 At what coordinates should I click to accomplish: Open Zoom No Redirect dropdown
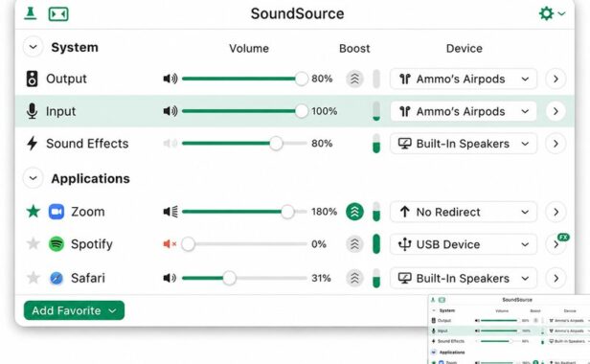click(464, 212)
